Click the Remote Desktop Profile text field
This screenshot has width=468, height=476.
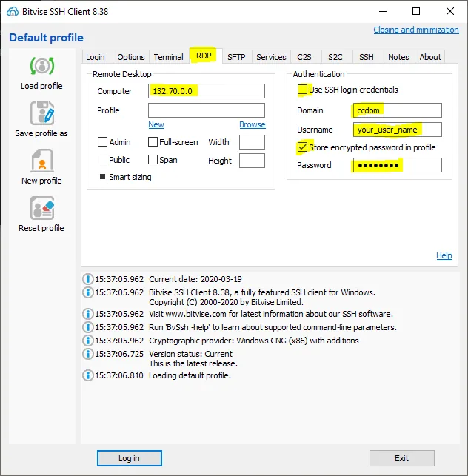(207, 110)
